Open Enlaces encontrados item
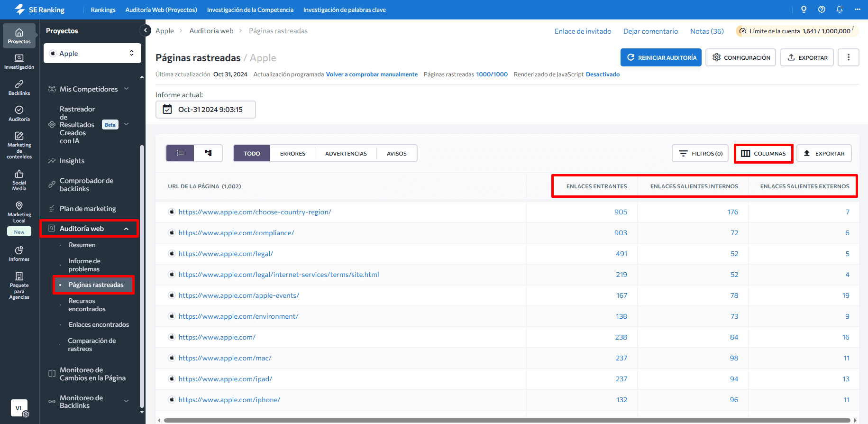 pyautogui.click(x=99, y=324)
